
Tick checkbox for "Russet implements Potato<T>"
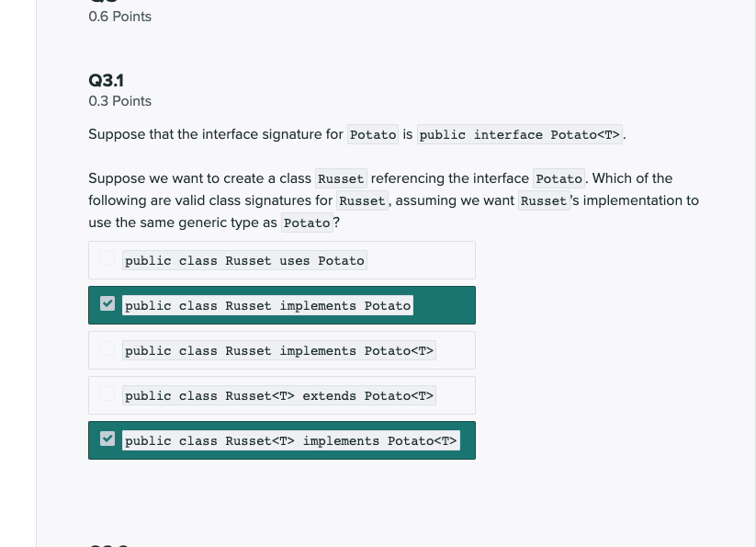pyautogui.click(x=107, y=349)
